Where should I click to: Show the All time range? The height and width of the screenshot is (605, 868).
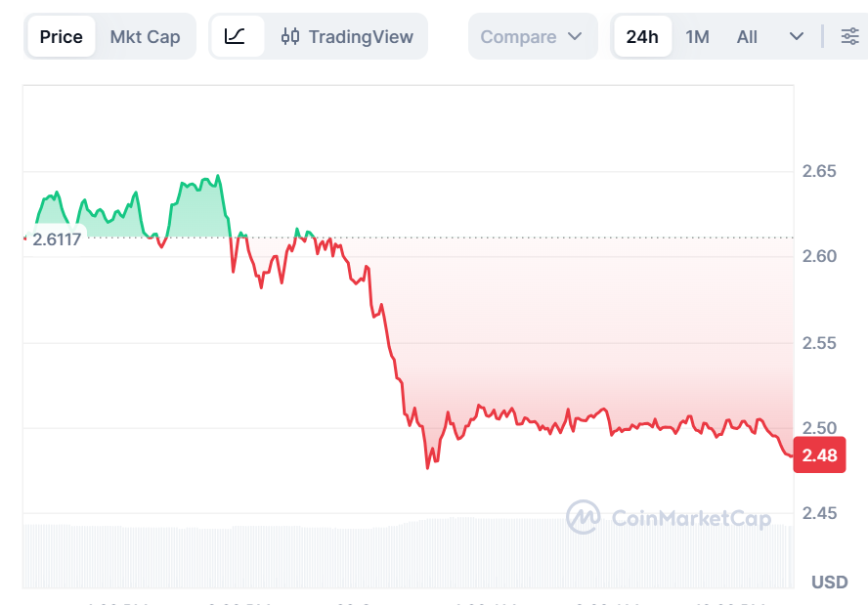[747, 37]
